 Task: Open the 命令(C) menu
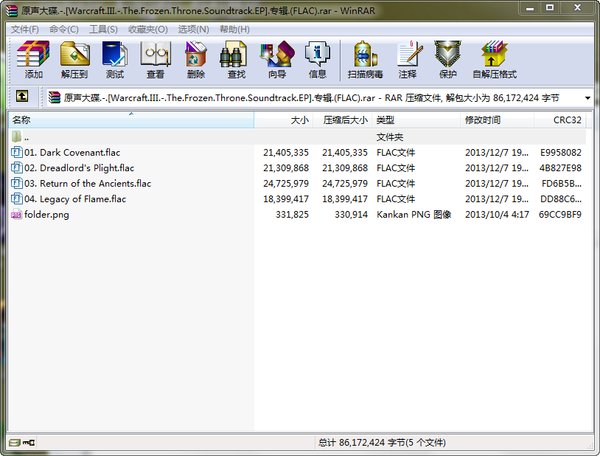[x=64, y=29]
